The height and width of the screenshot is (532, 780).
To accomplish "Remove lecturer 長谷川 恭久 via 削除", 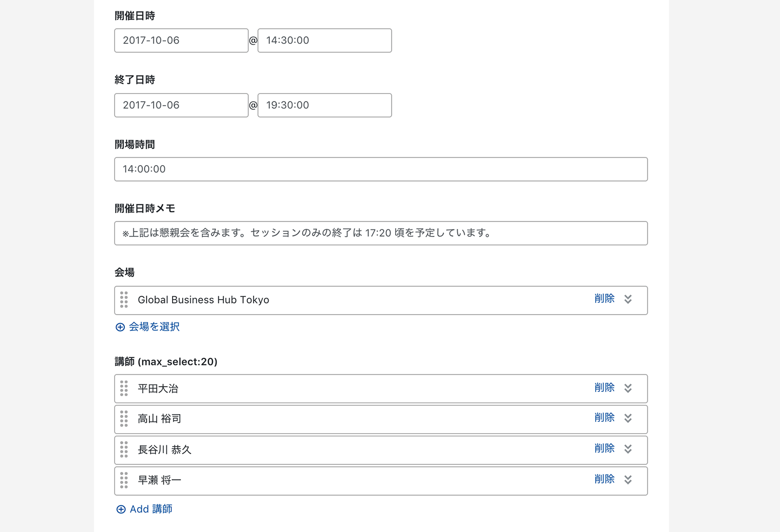I will coord(604,449).
